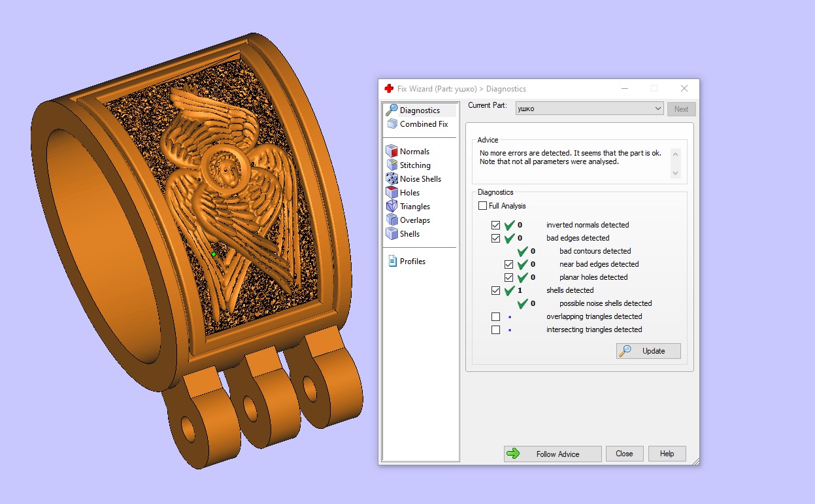Switch to Diagnostics page label

pyautogui.click(x=420, y=110)
